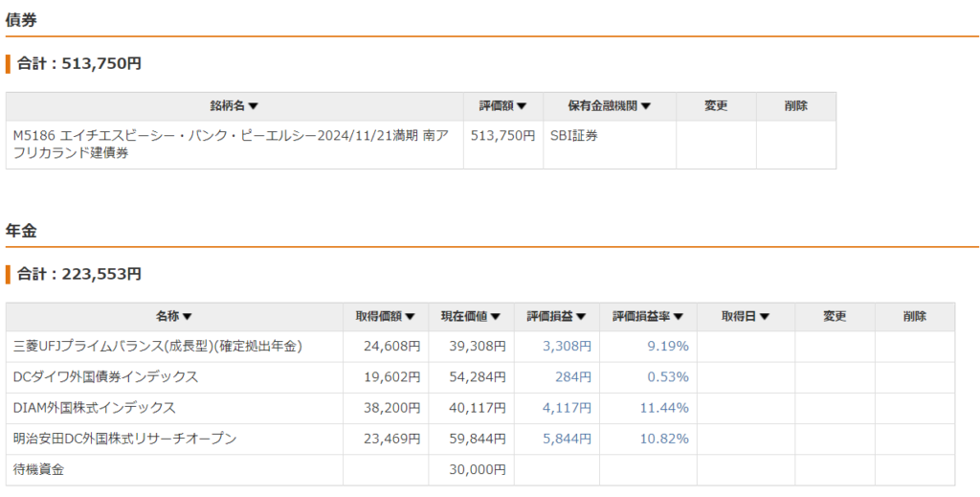Sort pension table by 名称 header
The height and width of the screenshot is (497, 980).
pos(174,317)
